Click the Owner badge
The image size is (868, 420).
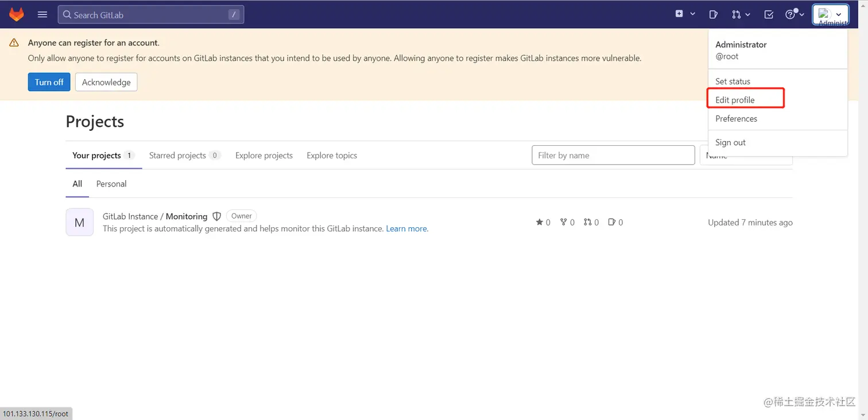242,216
